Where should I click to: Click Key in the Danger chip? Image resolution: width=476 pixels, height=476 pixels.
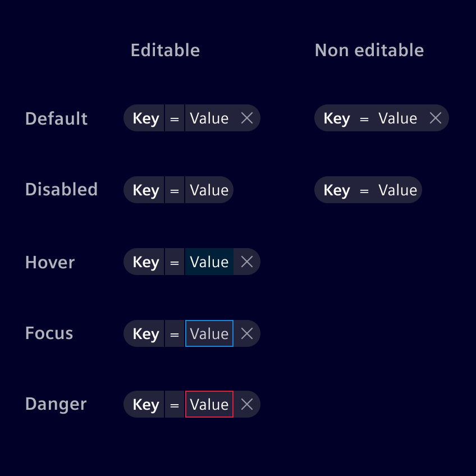145,405
